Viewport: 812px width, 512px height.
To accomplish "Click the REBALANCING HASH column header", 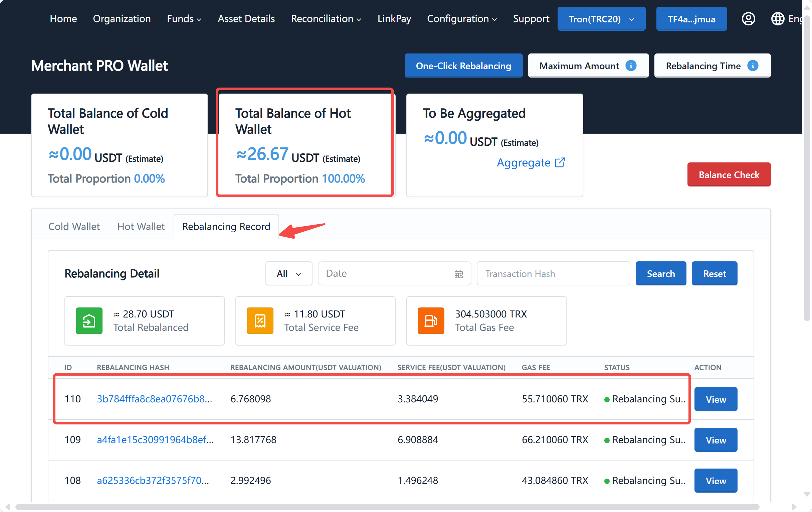I will pos(133,367).
